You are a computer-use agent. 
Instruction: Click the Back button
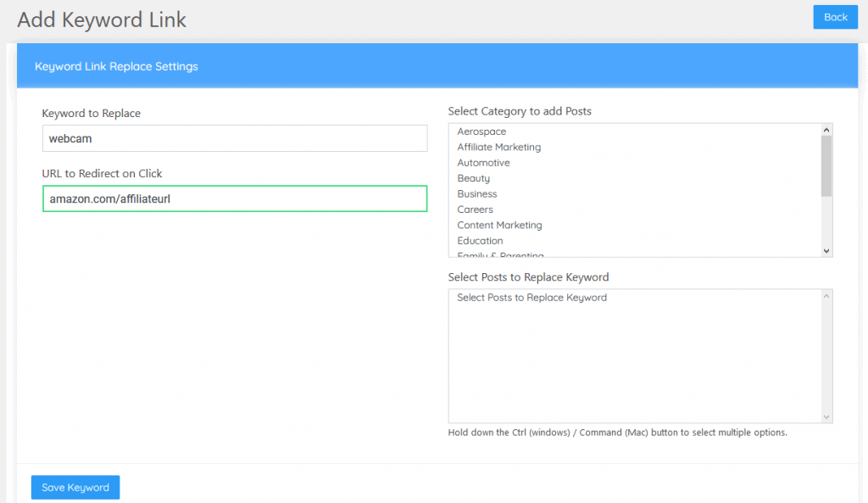pyautogui.click(x=835, y=17)
